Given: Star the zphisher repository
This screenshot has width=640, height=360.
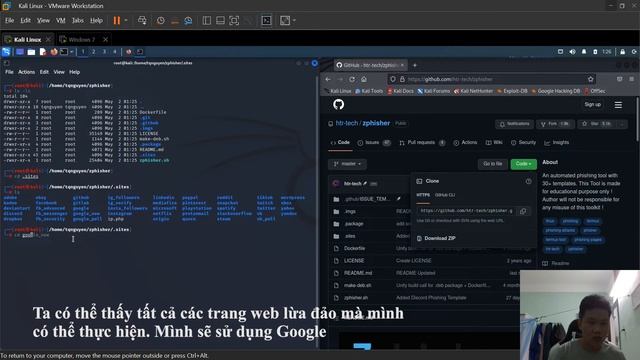Looking at the screenshot, I should pos(597,124).
